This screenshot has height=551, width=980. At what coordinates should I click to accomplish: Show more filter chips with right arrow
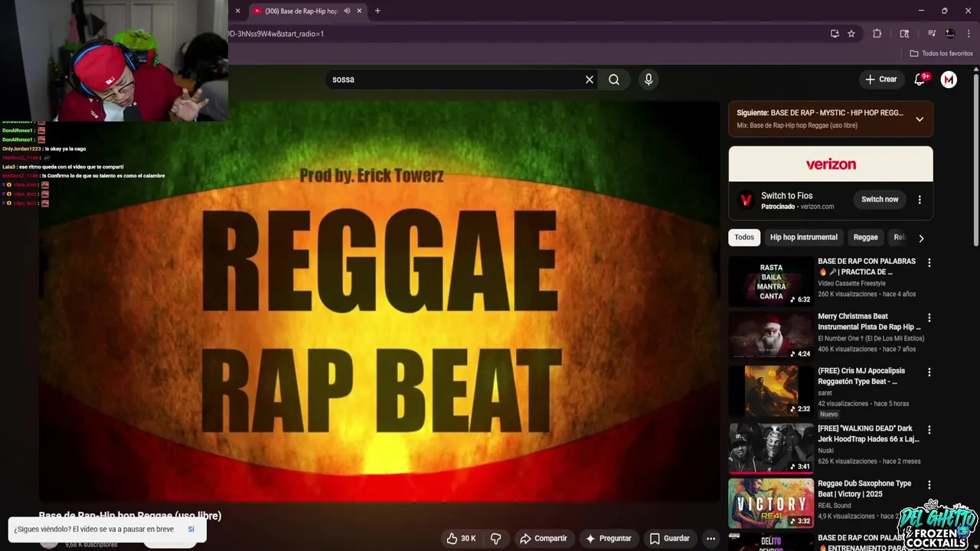921,238
